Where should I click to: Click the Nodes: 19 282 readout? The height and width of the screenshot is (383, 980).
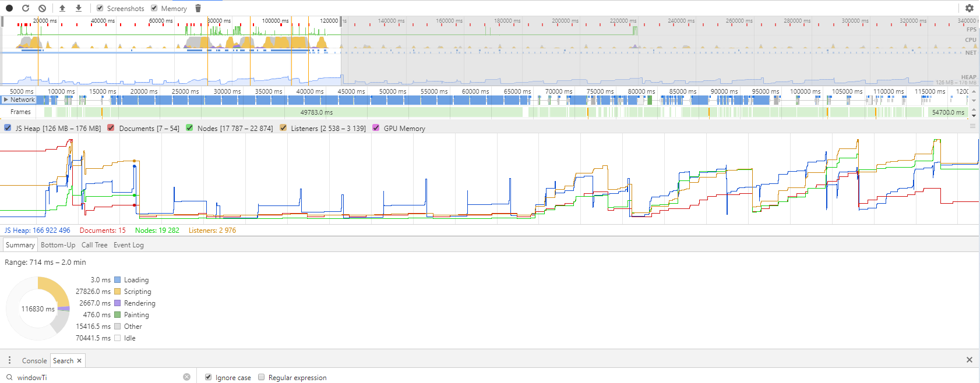[x=157, y=230]
